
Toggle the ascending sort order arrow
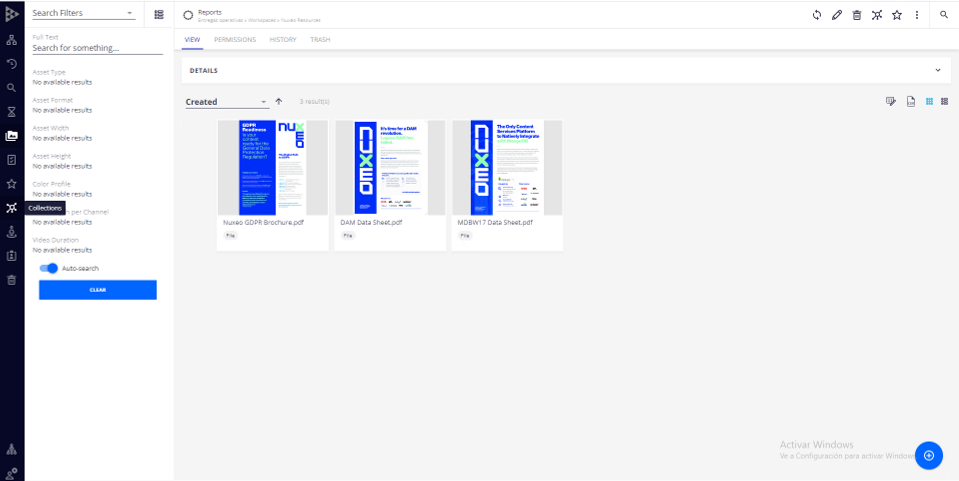pos(279,101)
